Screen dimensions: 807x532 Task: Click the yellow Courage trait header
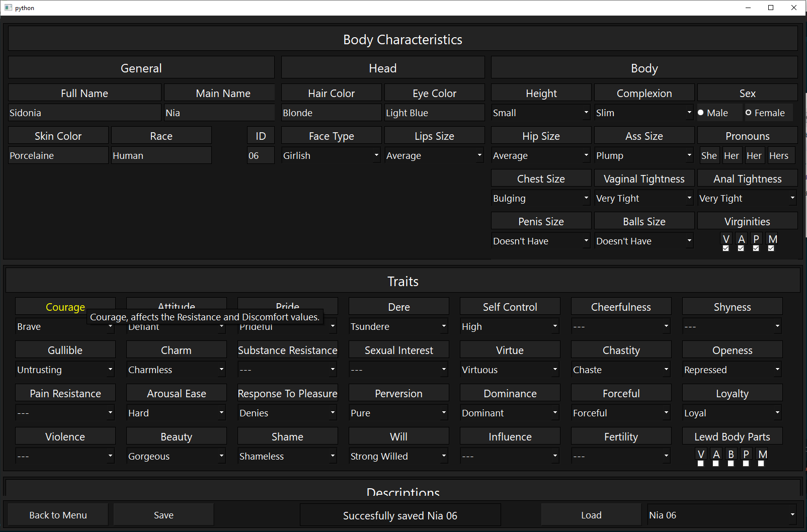65,307
